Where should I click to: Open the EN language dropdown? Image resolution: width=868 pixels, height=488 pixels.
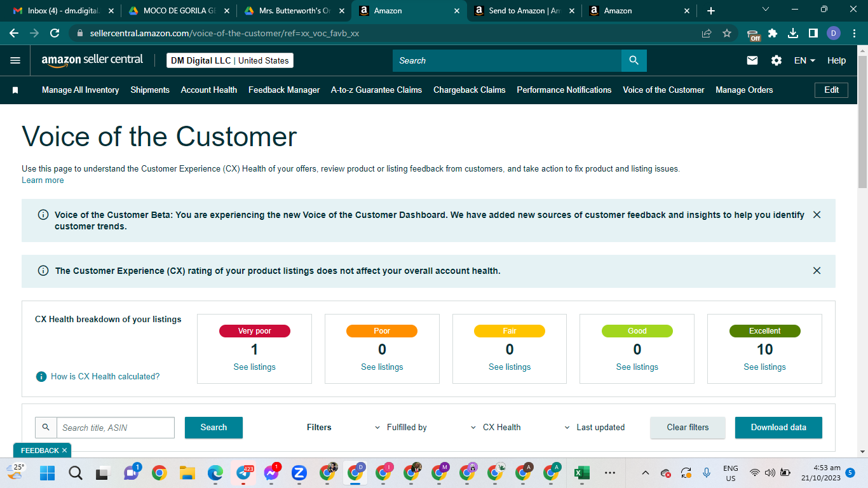[804, 60]
